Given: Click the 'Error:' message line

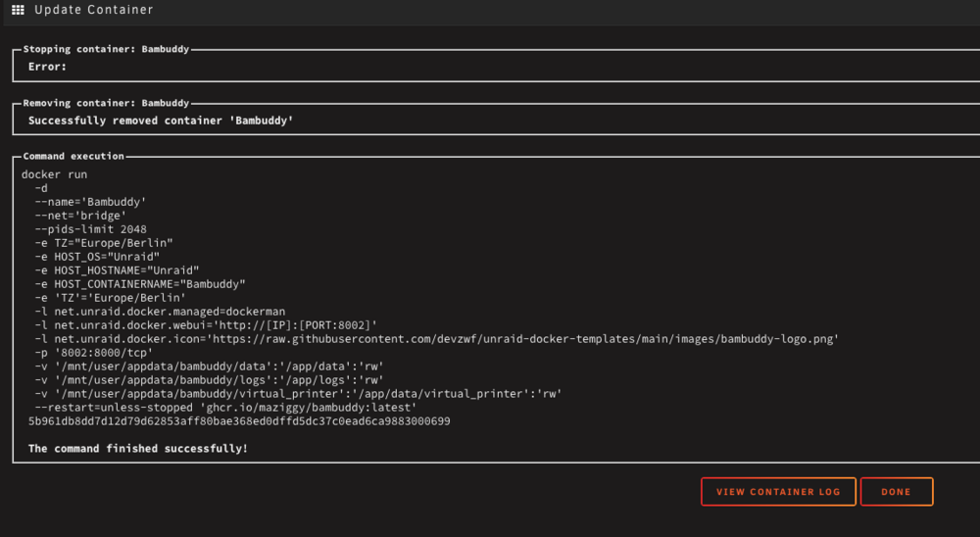Looking at the screenshot, I should 47,67.
